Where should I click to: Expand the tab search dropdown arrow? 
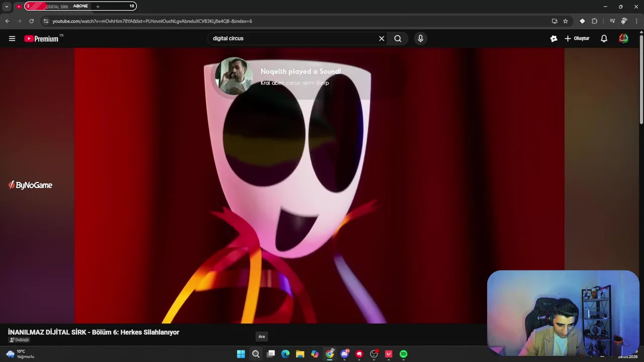[7, 7]
